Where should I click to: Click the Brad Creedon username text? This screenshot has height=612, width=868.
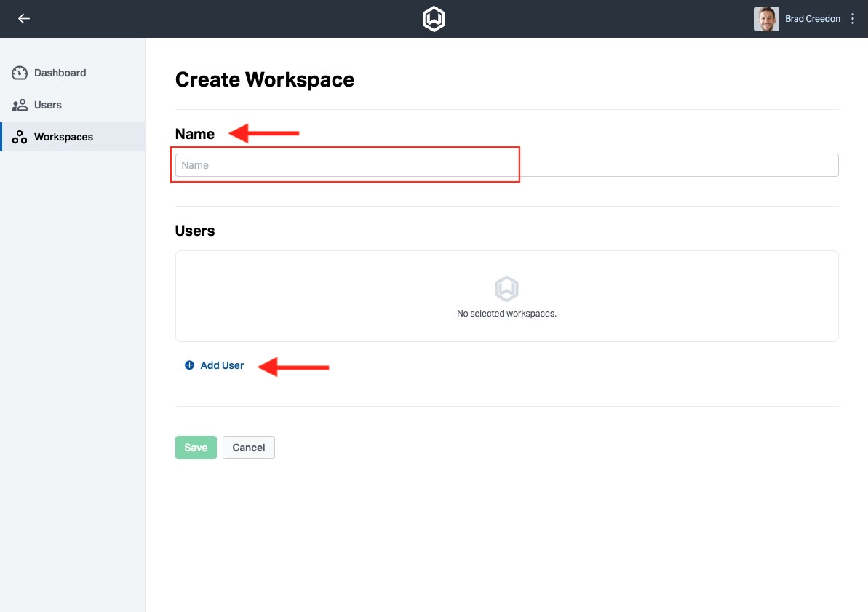812,18
